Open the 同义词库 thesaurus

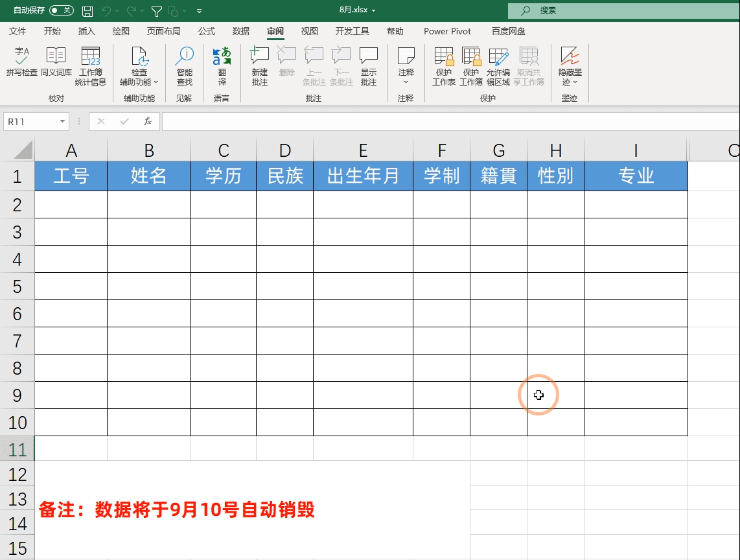56,62
